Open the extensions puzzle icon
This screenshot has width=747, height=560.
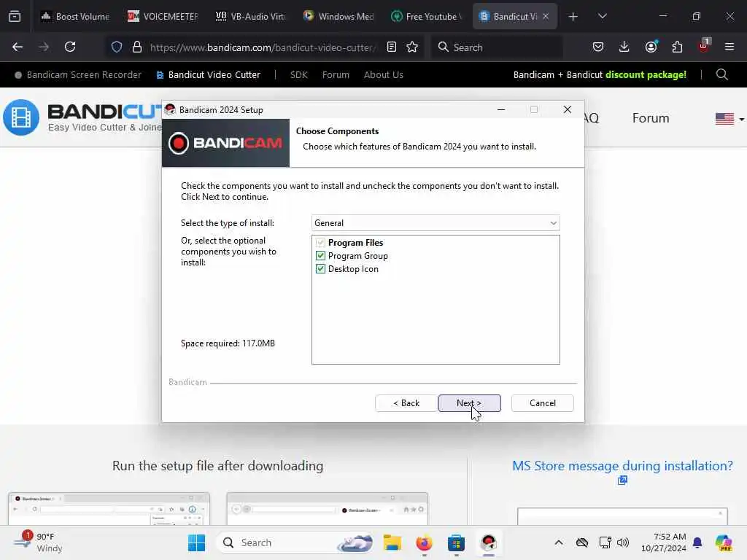677,47
